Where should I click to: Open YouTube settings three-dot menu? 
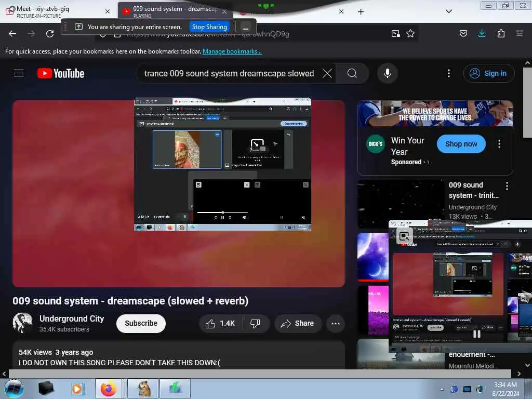tap(449, 73)
